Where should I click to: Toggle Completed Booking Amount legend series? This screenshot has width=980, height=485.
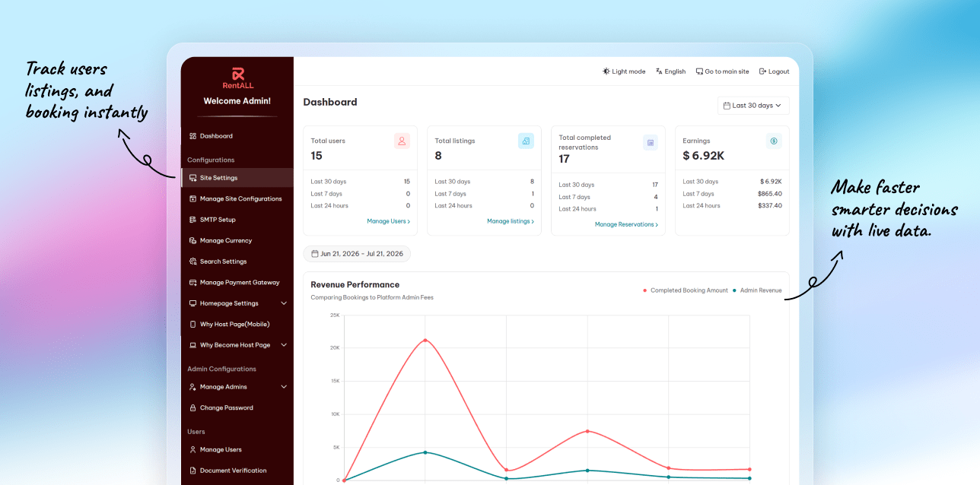click(686, 290)
